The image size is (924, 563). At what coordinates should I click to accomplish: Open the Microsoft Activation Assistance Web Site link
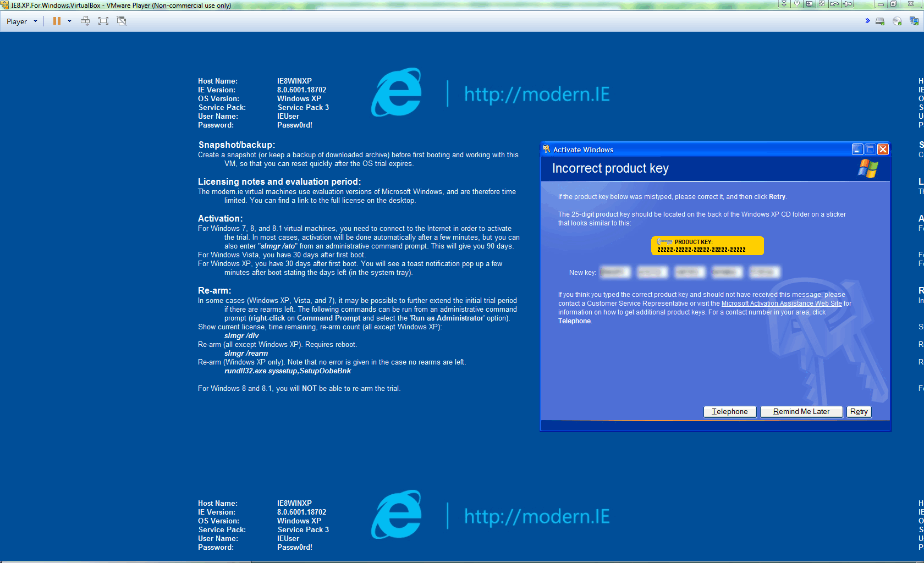(782, 303)
